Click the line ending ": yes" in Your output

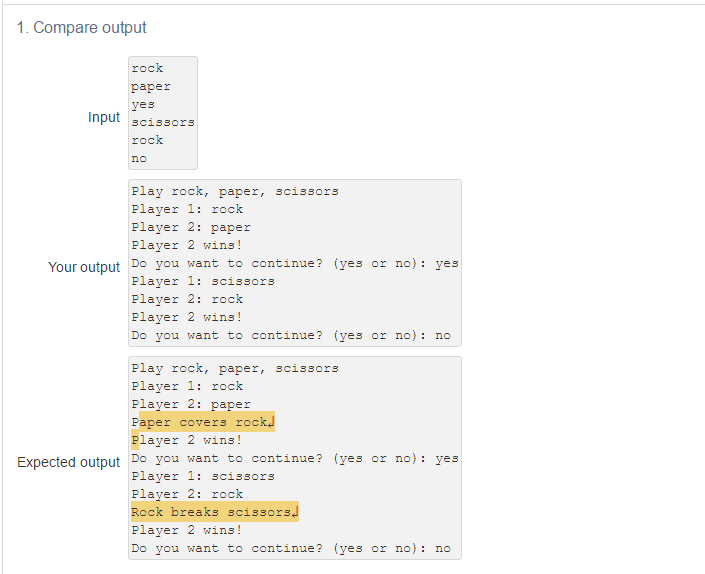(295, 263)
